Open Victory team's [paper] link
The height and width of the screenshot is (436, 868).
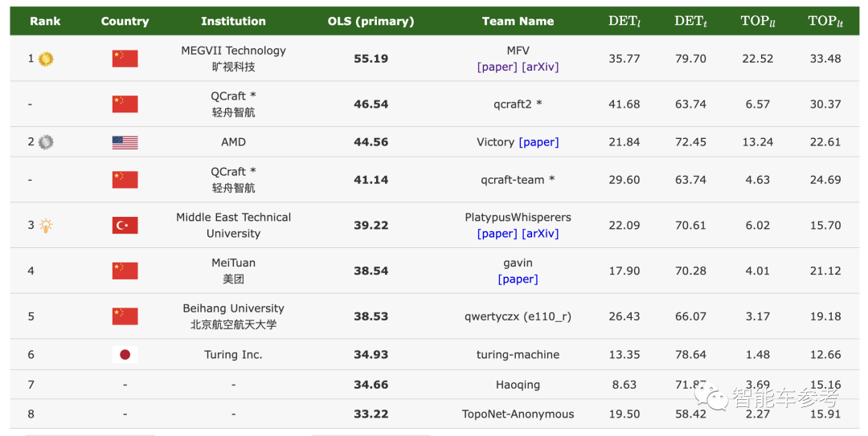(538, 142)
